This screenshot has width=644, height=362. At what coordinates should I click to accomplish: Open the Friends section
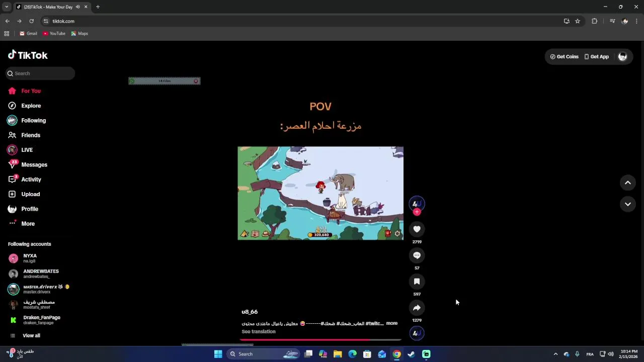[24, 135]
